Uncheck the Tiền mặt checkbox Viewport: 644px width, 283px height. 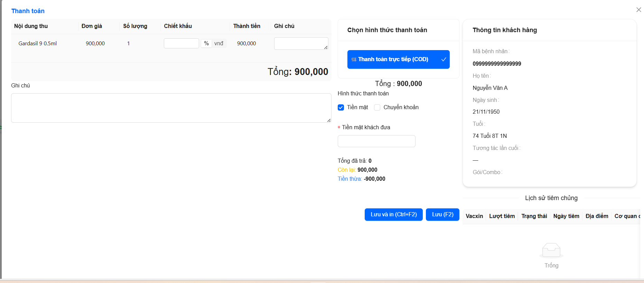pos(341,107)
